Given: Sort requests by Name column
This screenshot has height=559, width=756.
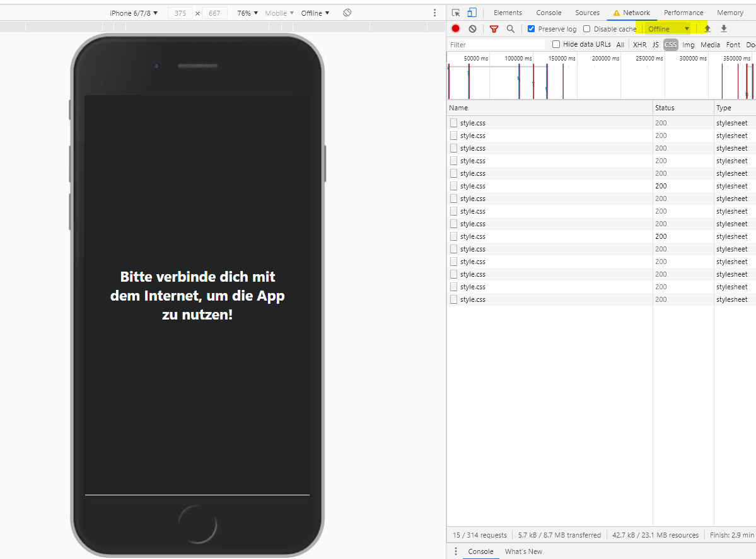Looking at the screenshot, I should coord(550,108).
